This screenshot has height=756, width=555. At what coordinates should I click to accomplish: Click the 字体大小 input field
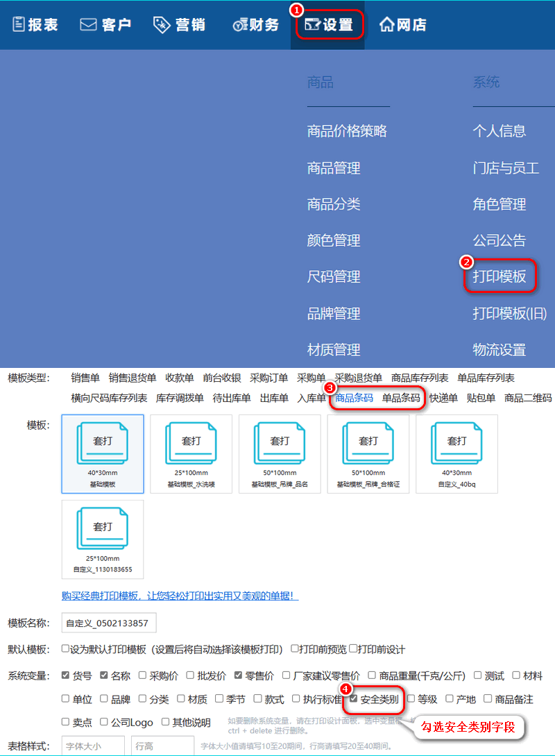point(93,746)
